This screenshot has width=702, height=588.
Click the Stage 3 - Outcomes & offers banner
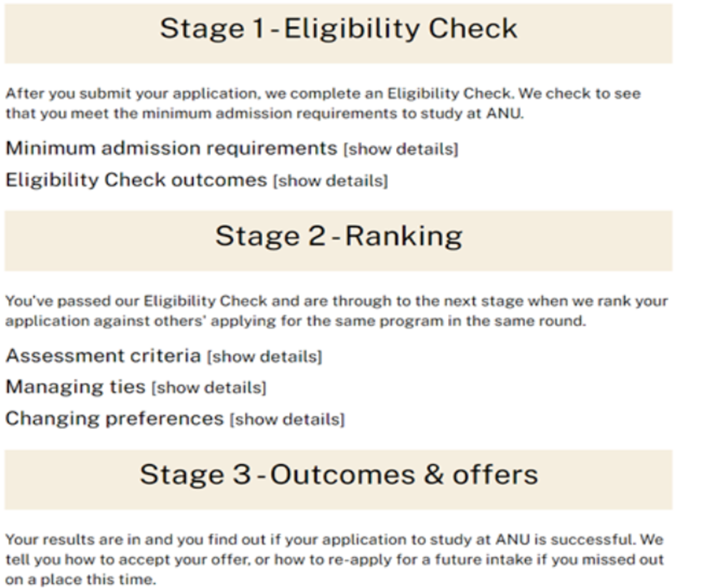(338, 479)
